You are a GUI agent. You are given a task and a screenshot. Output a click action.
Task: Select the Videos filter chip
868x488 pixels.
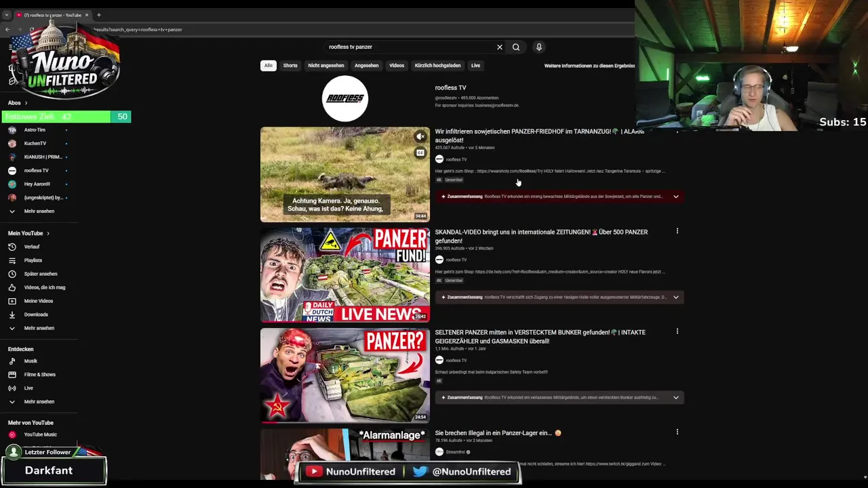[x=397, y=66]
